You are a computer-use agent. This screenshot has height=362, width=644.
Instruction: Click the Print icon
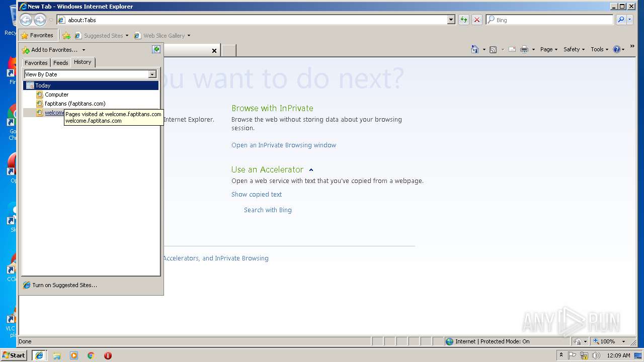coord(524,49)
